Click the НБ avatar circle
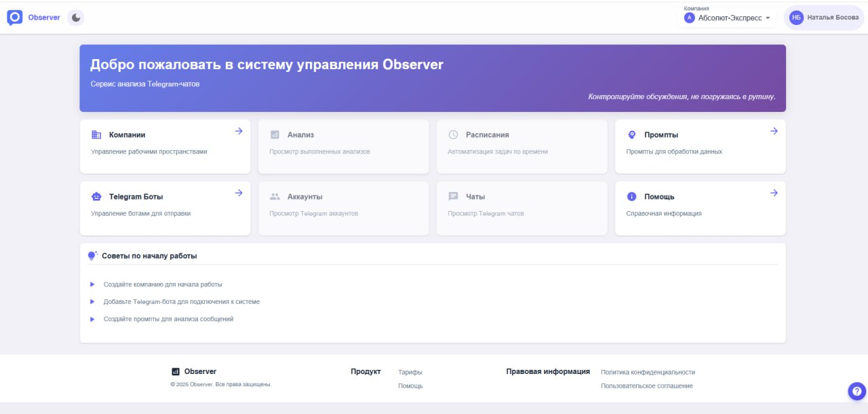Viewport: 868px width, 414px height. pos(796,18)
